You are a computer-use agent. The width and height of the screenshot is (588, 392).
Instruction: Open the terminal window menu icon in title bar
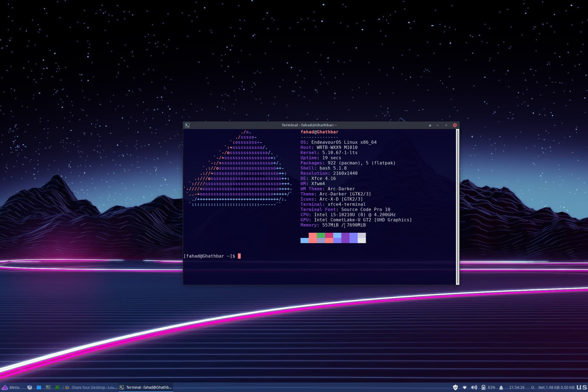[187, 125]
